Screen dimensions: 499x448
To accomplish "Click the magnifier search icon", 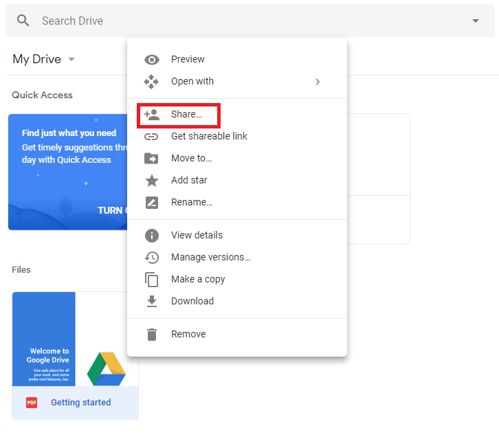I will point(23,21).
